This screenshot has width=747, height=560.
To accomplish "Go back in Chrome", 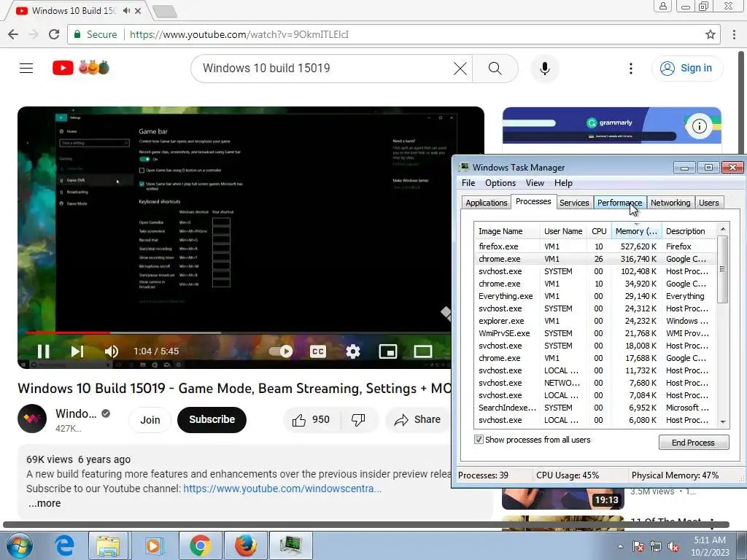I will tap(13, 34).
